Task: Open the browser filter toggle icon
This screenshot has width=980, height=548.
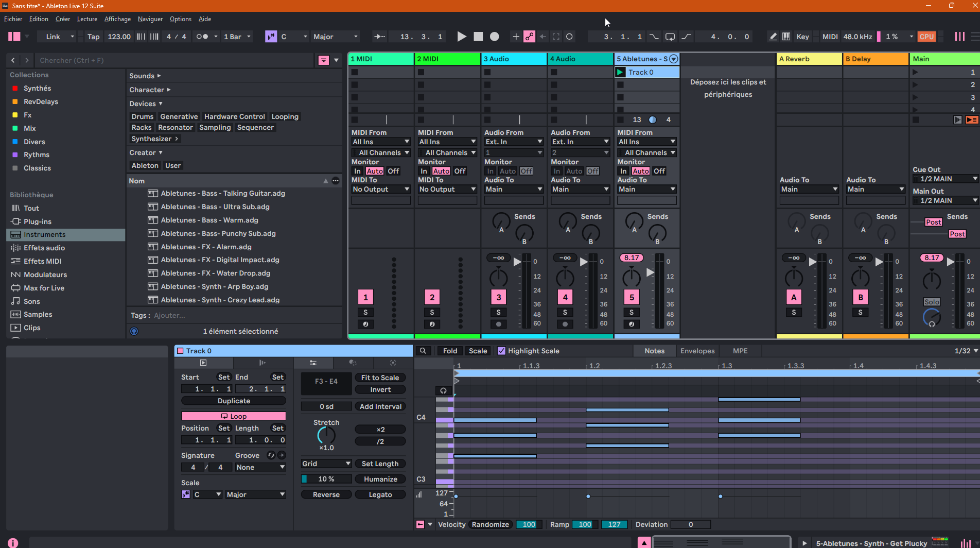Action: click(x=324, y=60)
